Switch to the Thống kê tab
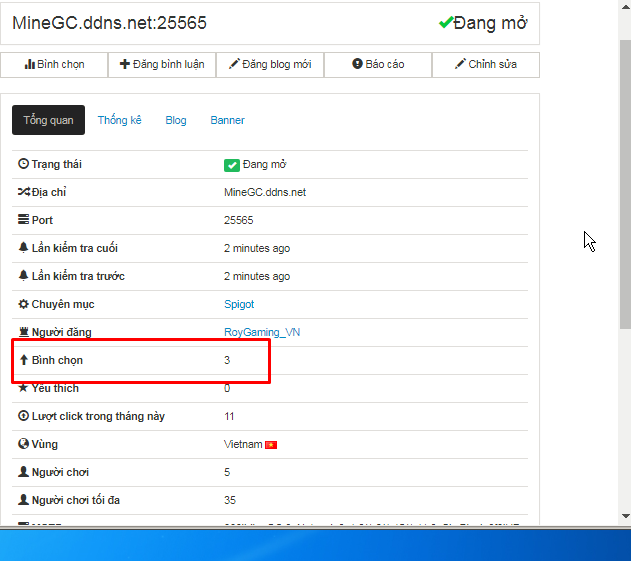Screen dimensions: 631x561 pyautogui.click(x=120, y=120)
